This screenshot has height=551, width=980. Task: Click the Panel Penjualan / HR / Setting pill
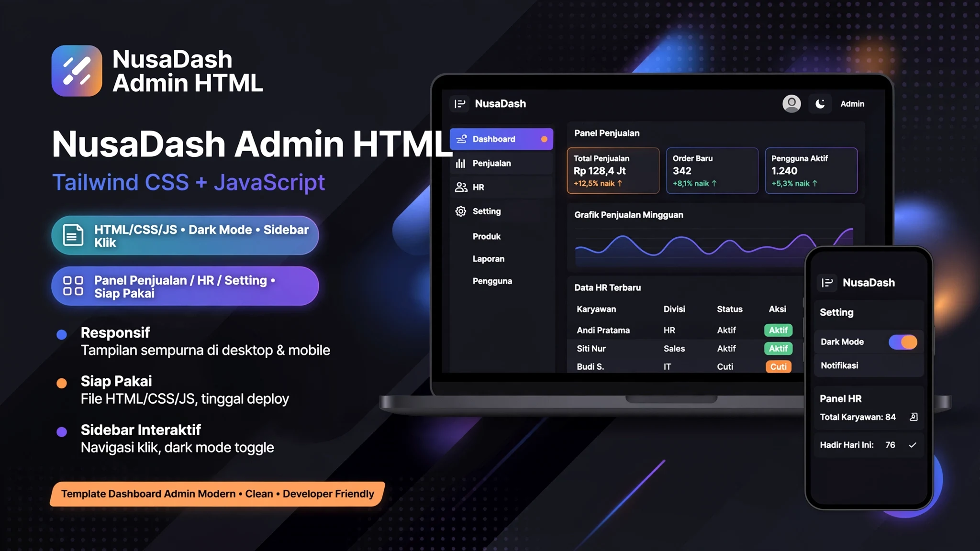click(x=185, y=286)
